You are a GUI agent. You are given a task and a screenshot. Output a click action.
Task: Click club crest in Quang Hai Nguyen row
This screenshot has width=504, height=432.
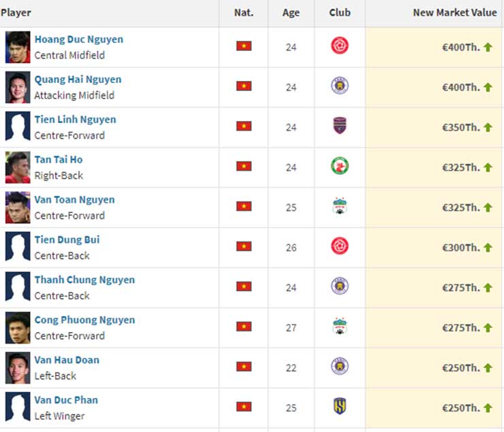coord(339,86)
